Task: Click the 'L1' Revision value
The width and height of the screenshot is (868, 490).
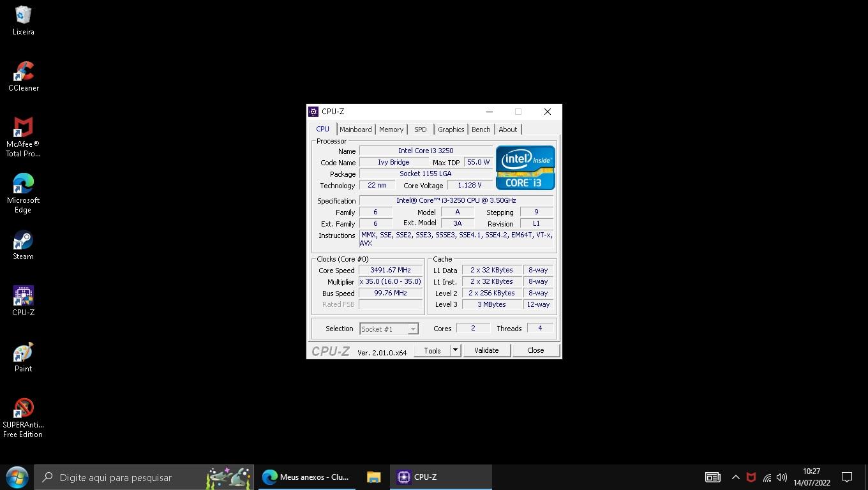Action: 536,223
